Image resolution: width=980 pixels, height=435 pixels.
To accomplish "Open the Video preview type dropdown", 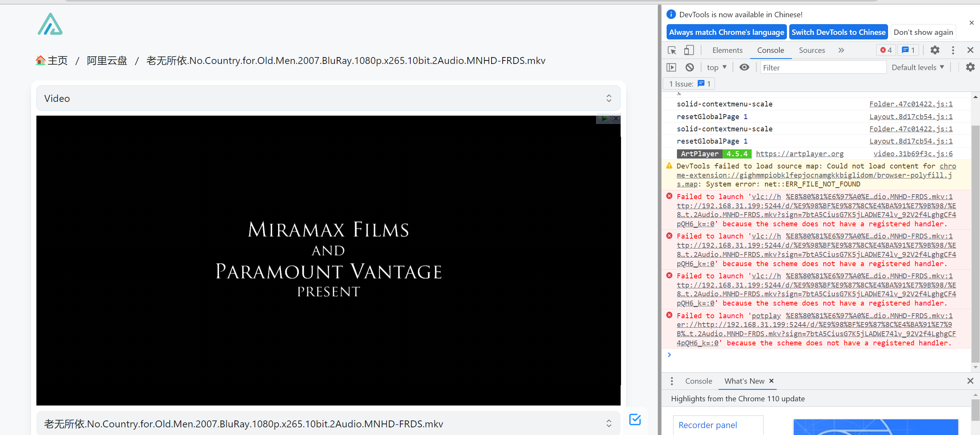I will pos(328,98).
